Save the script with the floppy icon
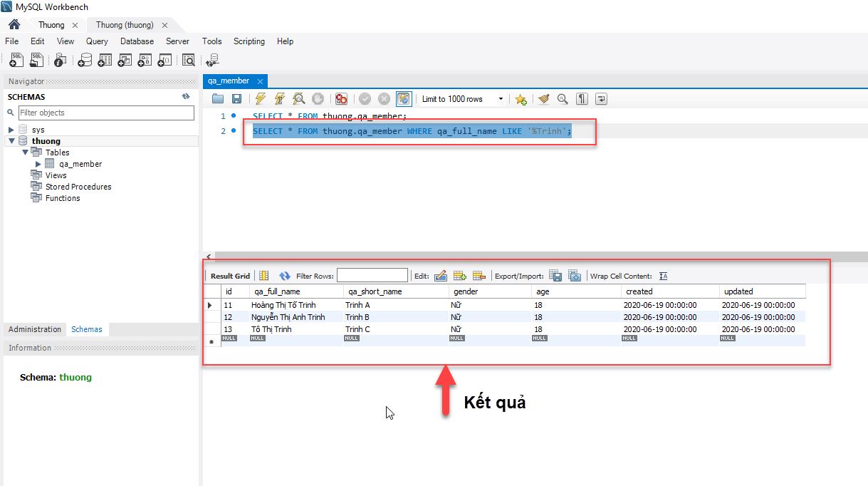Screen dimensions: 868x486 coord(236,99)
